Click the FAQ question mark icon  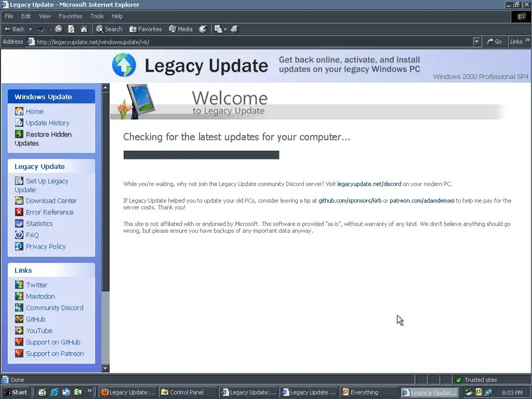coord(19,235)
